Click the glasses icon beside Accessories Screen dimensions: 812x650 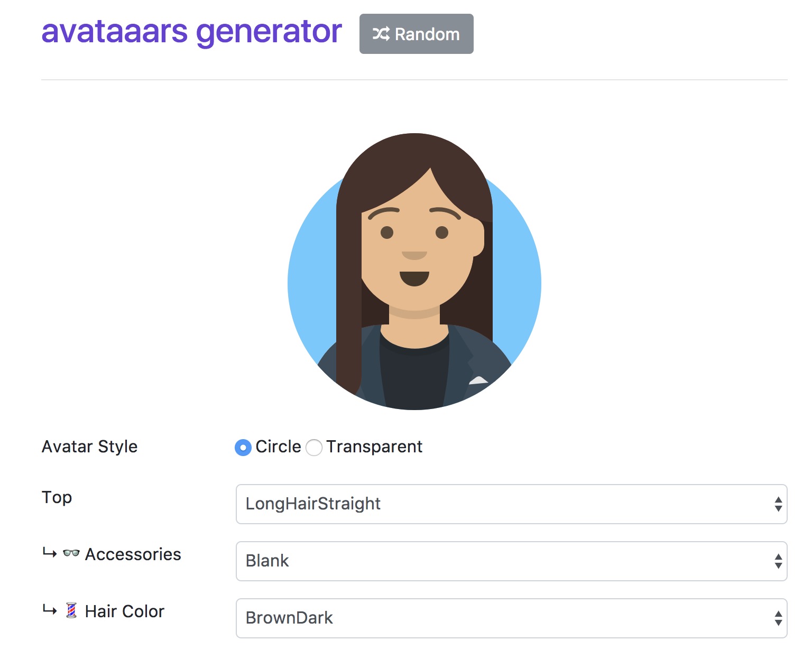coord(71,554)
